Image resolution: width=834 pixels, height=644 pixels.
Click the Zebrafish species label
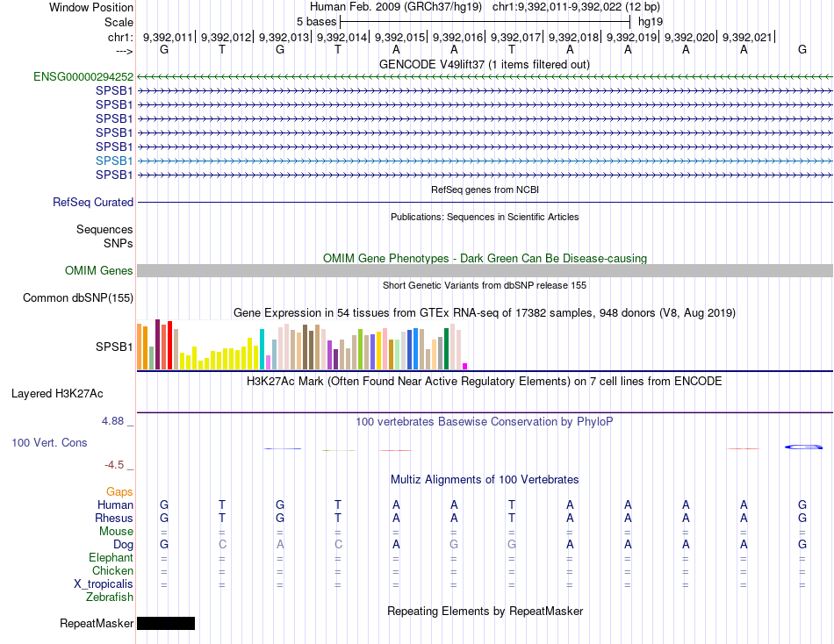[x=110, y=597]
